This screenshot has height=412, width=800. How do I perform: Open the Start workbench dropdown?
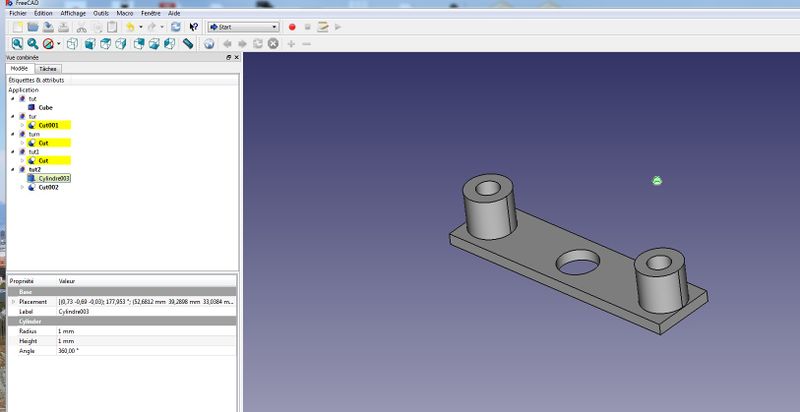click(x=243, y=27)
